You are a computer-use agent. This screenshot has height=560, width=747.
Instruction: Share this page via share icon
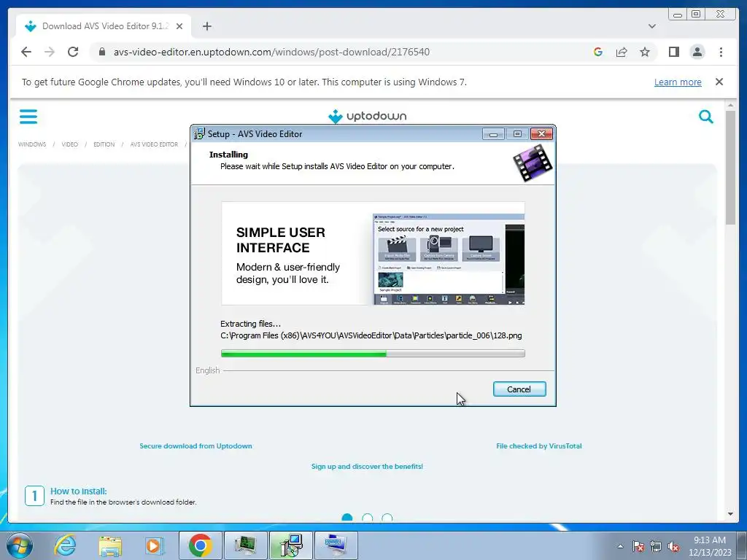pos(622,52)
